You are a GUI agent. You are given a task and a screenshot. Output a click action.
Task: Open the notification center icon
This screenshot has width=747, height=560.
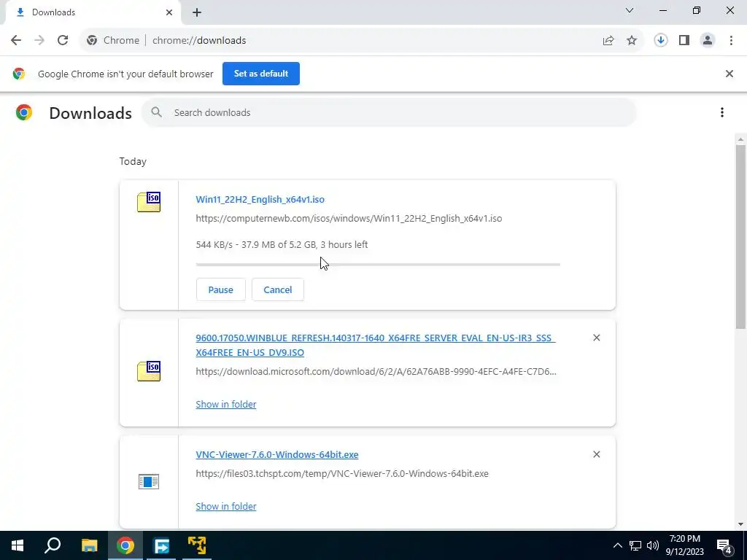point(724,545)
